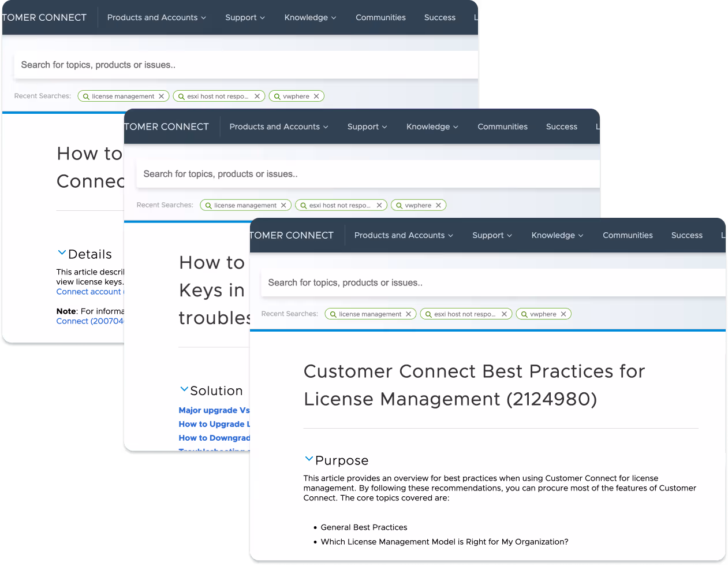The width and height of the screenshot is (728, 565).
Task: Click 'Which License Management Model' bullet text
Action: pos(445,542)
